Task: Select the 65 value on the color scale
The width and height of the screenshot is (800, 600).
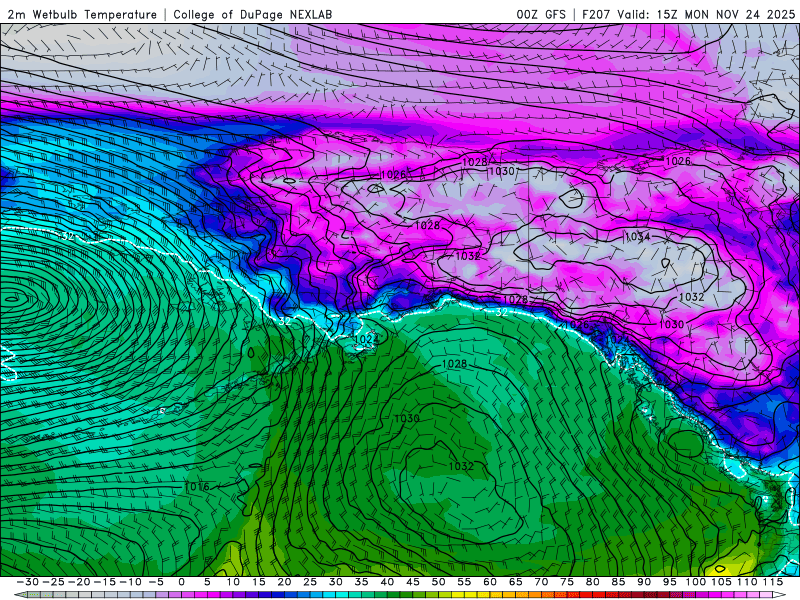Action: click(x=515, y=582)
